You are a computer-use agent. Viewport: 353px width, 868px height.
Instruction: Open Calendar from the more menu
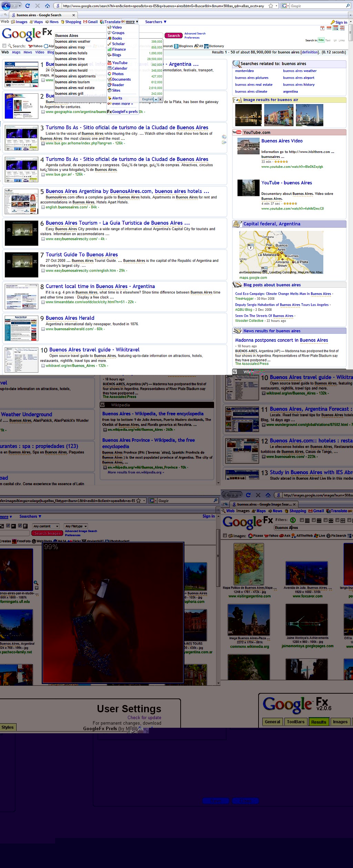coord(119,68)
